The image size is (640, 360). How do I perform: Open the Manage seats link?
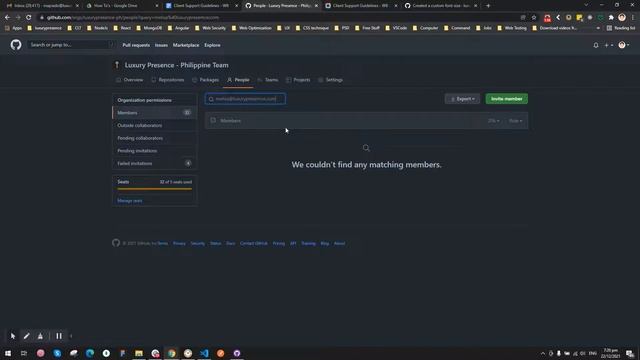(130, 201)
